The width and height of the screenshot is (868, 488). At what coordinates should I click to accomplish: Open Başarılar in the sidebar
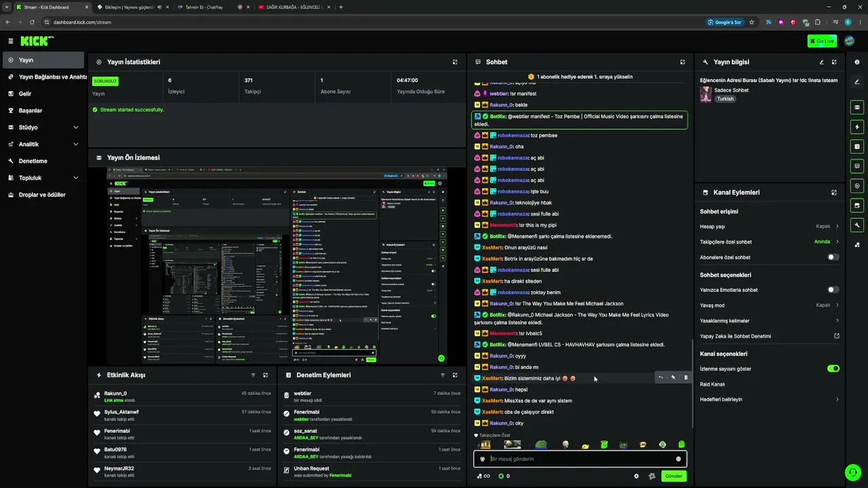[43, 110]
